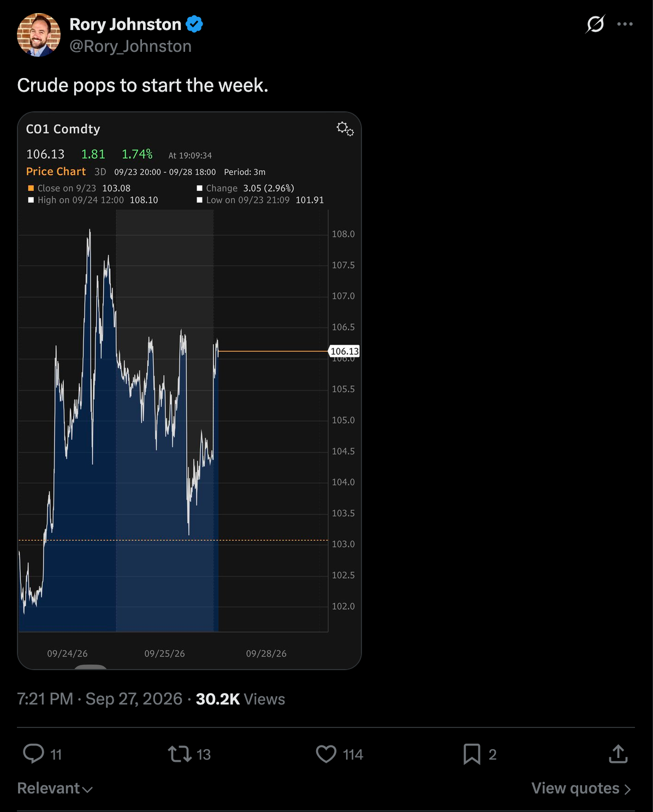The height and width of the screenshot is (812, 653).
Task: Toggle the High on 09/24 legend box
Action: pyautogui.click(x=31, y=200)
